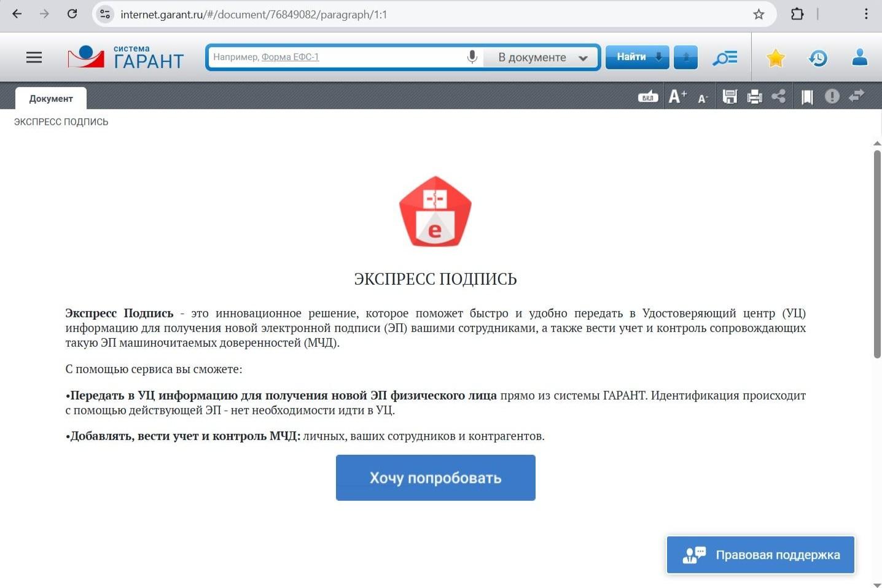
Task: Bookmark this page with the browser star
Action: click(x=759, y=14)
